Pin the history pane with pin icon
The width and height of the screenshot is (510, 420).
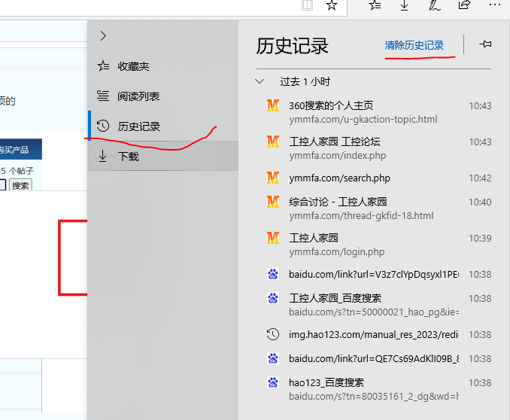[x=485, y=44]
